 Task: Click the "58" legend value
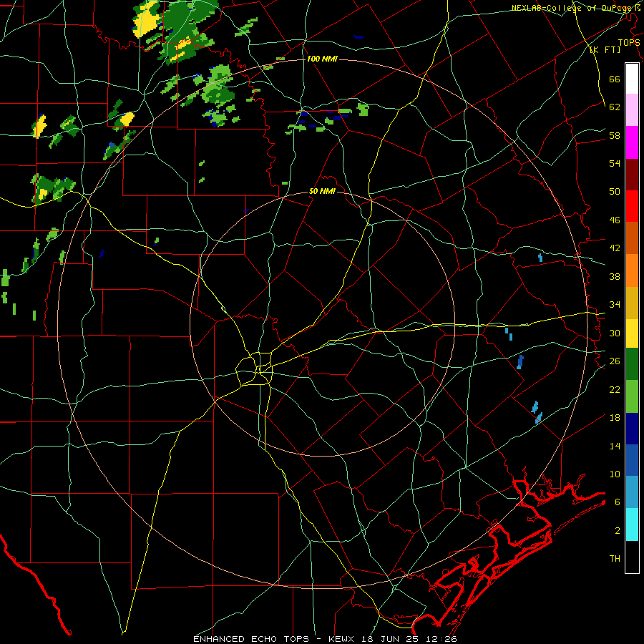[615, 135]
